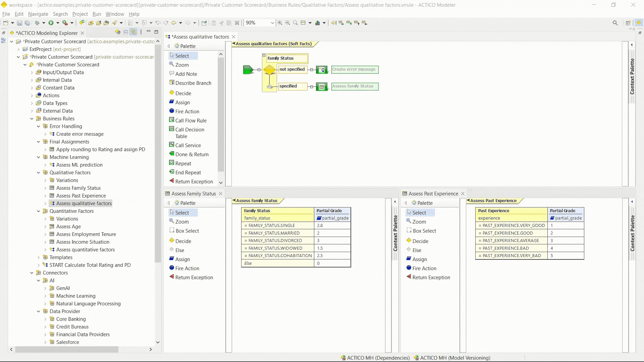Screen dimensions: 644x362
Task: Collapse the Qualitative Factors node
Action: click(39, 172)
